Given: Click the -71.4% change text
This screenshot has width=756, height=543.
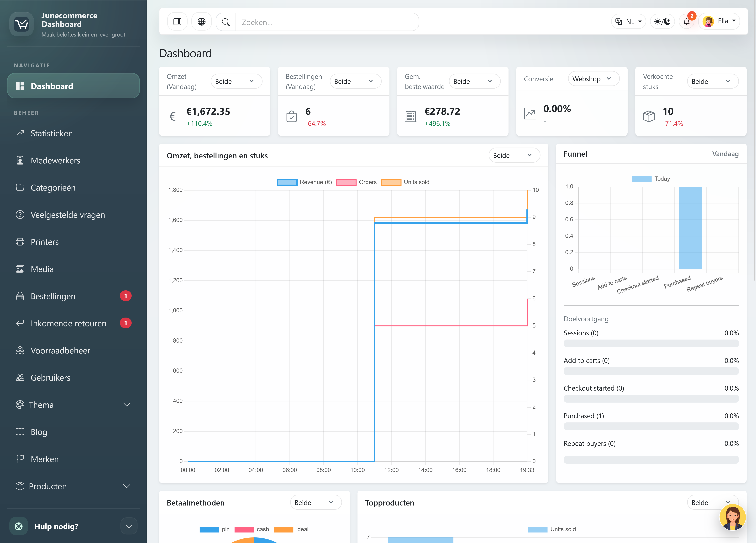Looking at the screenshot, I should click(x=673, y=124).
